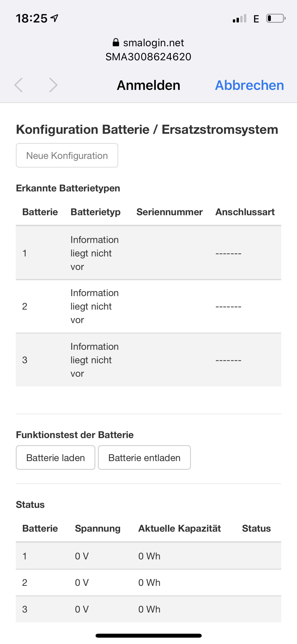Image resolution: width=297 pixels, height=644 pixels.
Task: Select battery 3 row in detected types
Action: point(148,360)
